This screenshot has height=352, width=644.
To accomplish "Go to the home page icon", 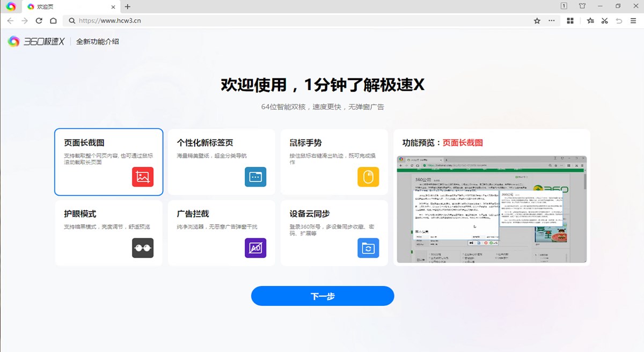I will pos(53,21).
